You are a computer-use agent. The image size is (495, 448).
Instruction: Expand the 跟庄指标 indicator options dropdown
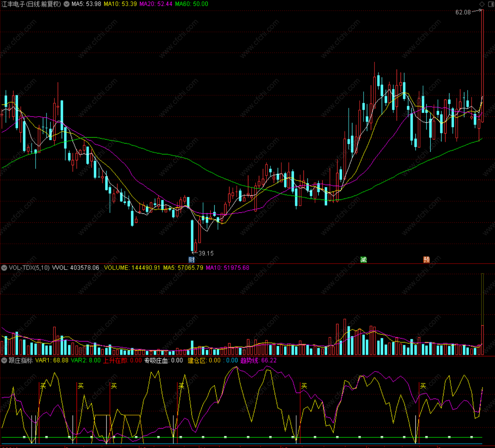pos(4,361)
